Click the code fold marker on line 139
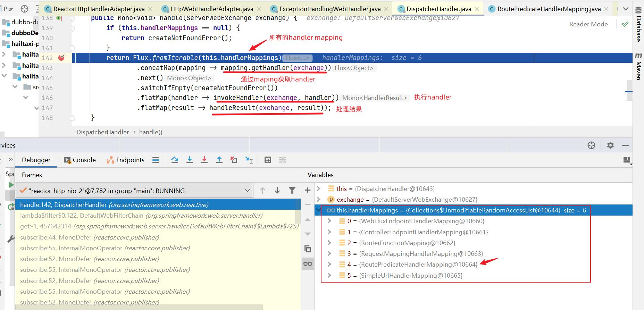The width and height of the screenshot is (644, 310). click(72, 28)
